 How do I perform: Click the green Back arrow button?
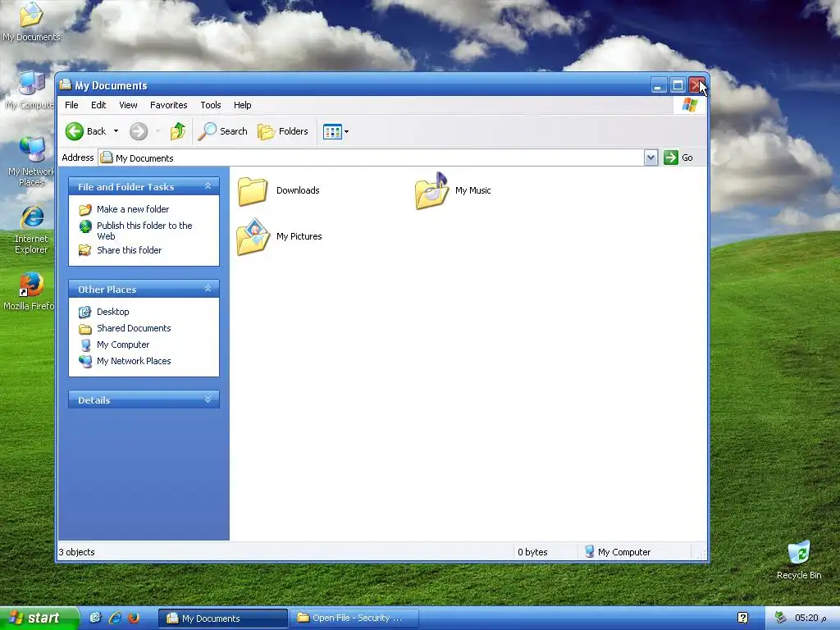click(75, 131)
